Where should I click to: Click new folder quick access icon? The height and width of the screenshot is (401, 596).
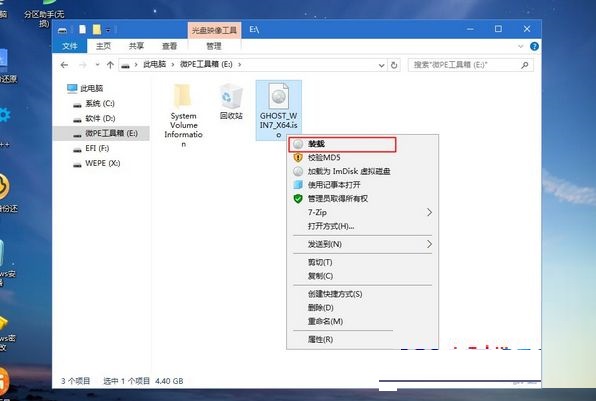coord(97,29)
